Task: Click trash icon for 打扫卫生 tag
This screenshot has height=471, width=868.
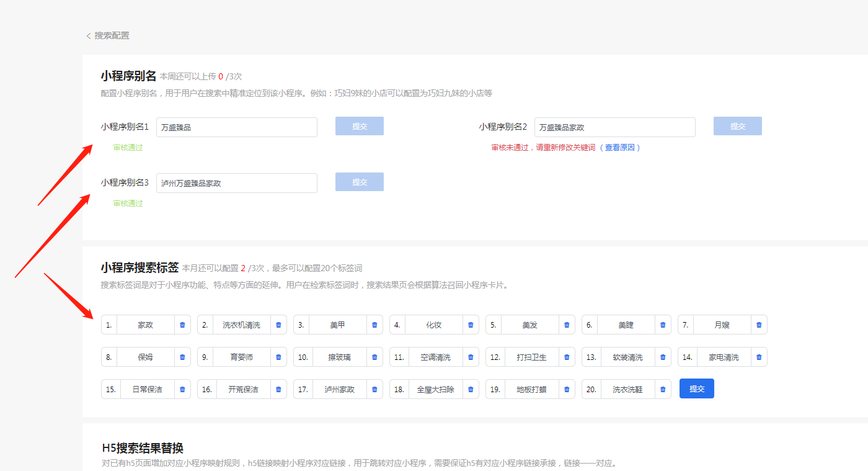Action: pyautogui.click(x=567, y=357)
